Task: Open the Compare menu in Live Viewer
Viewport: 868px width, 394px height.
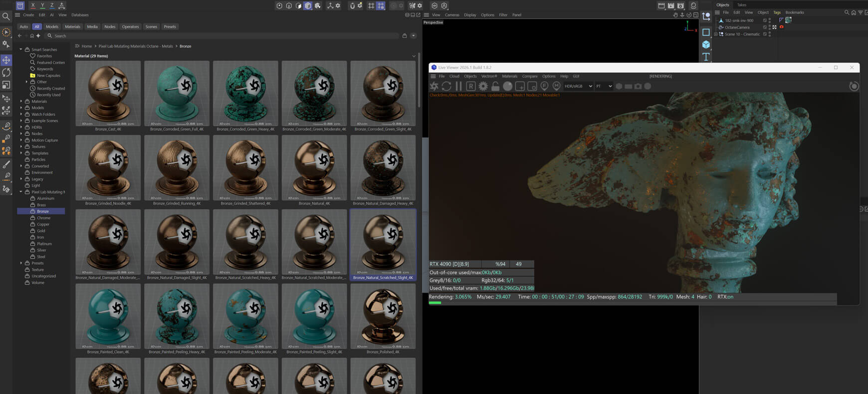Action: coord(530,76)
